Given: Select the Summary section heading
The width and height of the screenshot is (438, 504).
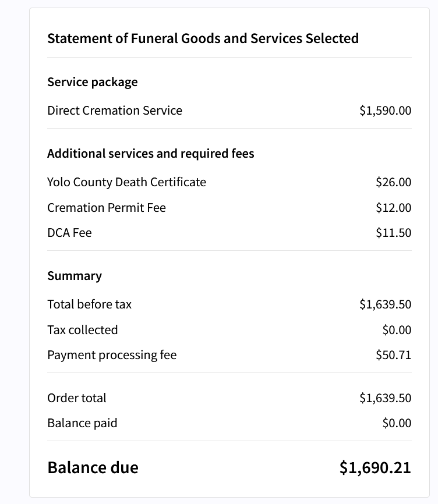Looking at the screenshot, I should [x=75, y=276].
